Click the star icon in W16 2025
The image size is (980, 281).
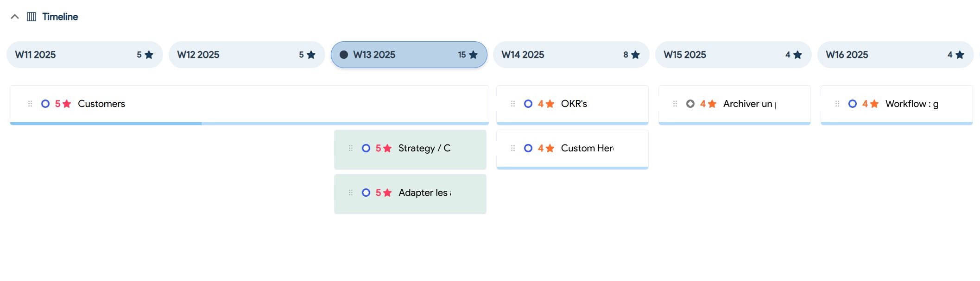pyautogui.click(x=960, y=55)
